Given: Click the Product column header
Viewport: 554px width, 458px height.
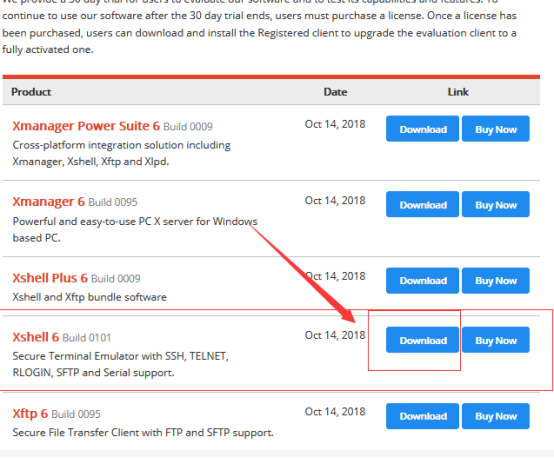Looking at the screenshot, I should point(31,92).
